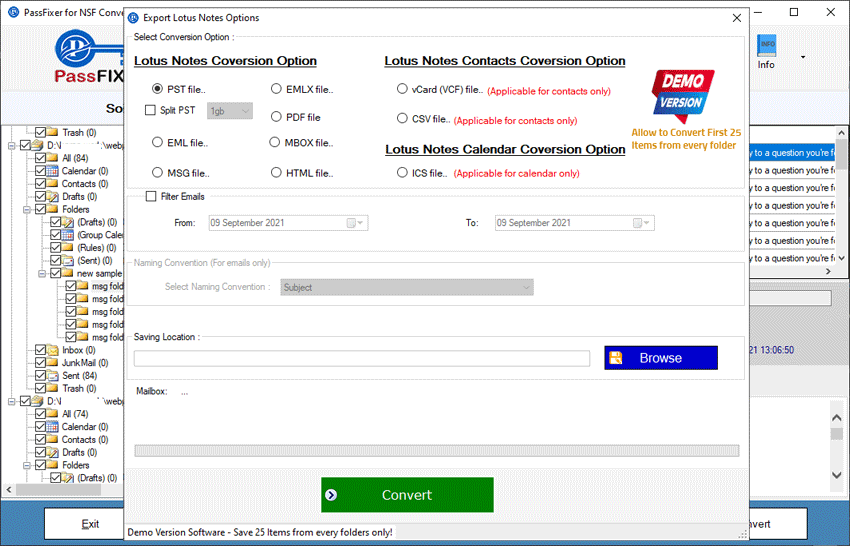Select All (74) in folder tree

click(75, 414)
